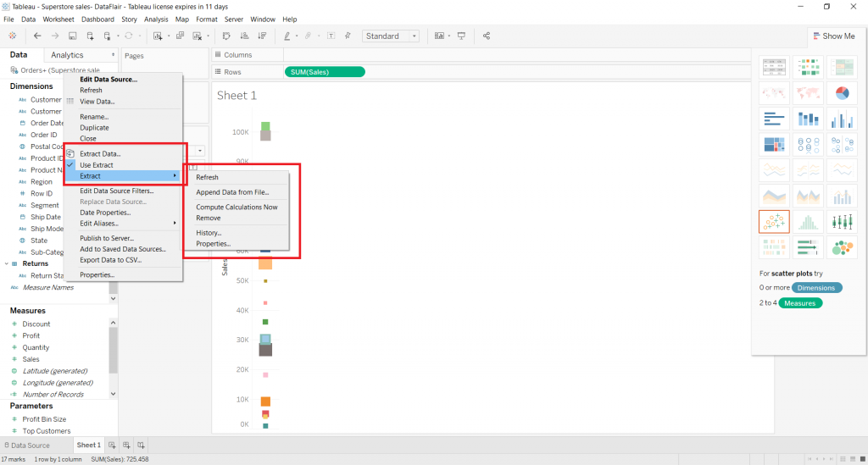Click the Sheet 1 title text

click(237, 95)
